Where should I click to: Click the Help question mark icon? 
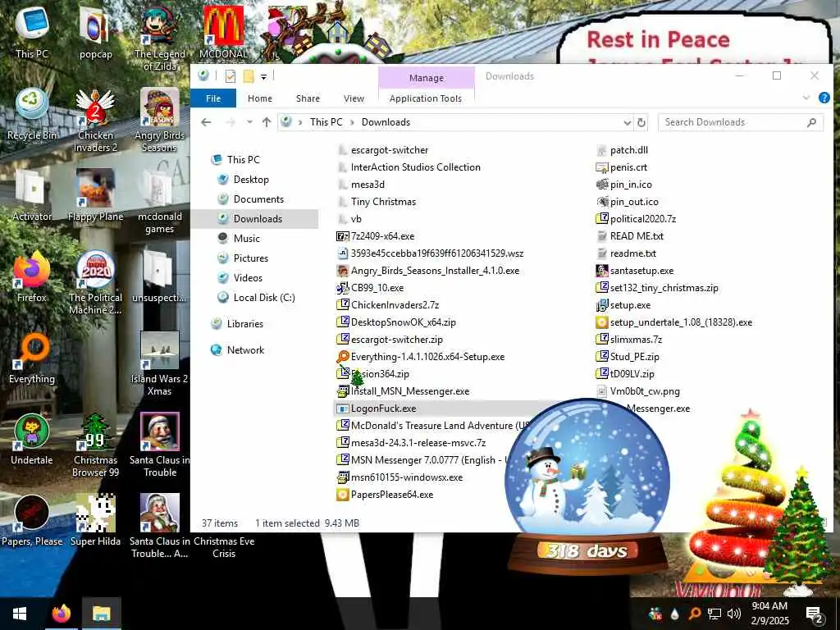point(824,98)
